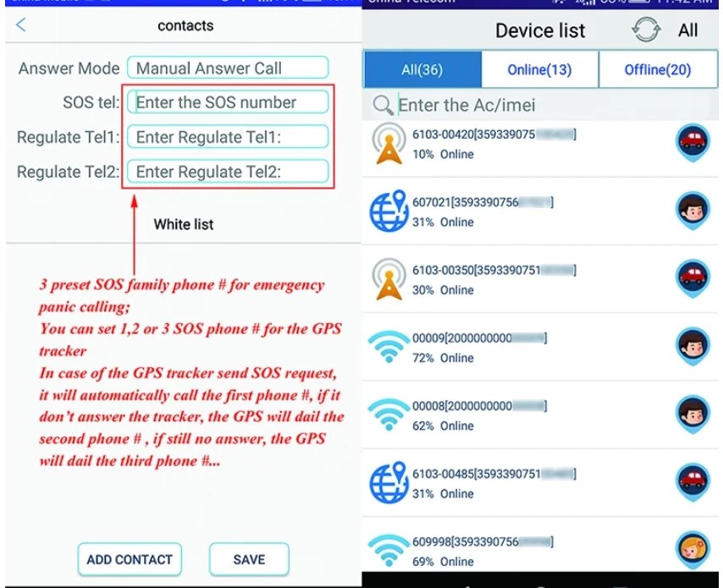Select device text 00008[2000000000

click(462, 405)
